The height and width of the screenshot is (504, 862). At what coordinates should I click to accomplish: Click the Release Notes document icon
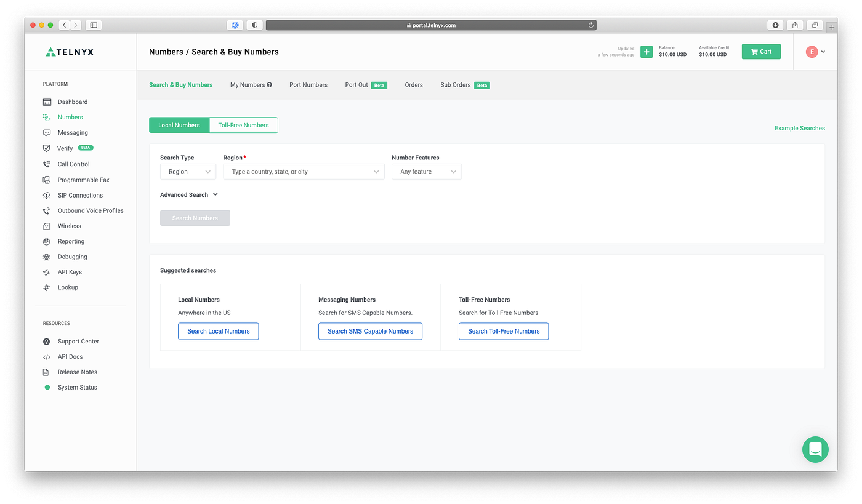point(47,372)
